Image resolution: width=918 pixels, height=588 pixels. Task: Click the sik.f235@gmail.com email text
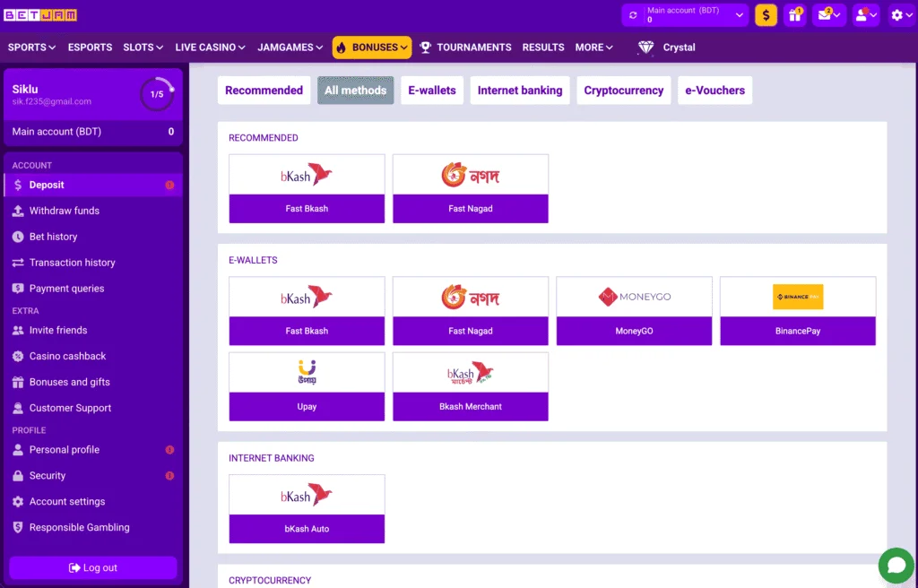coord(51,101)
